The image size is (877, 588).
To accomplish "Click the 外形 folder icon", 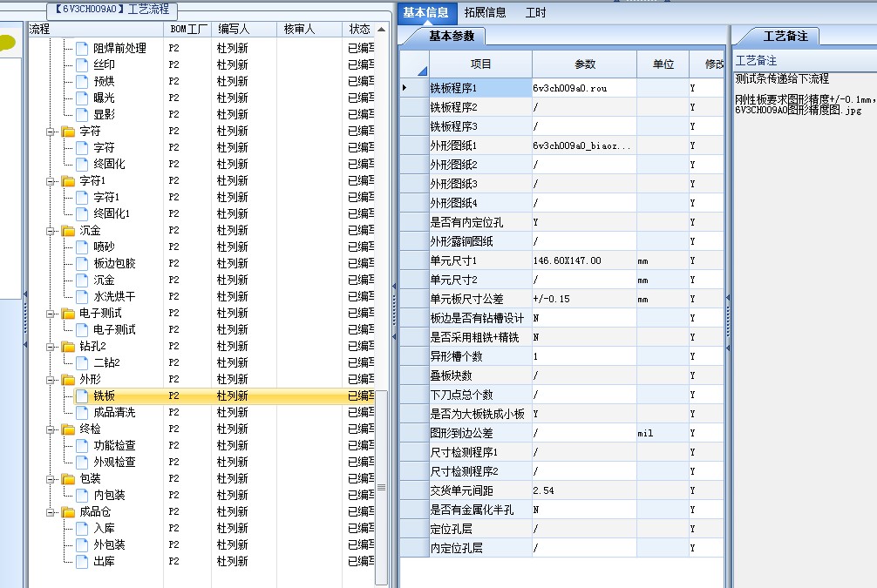I will coord(68,380).
